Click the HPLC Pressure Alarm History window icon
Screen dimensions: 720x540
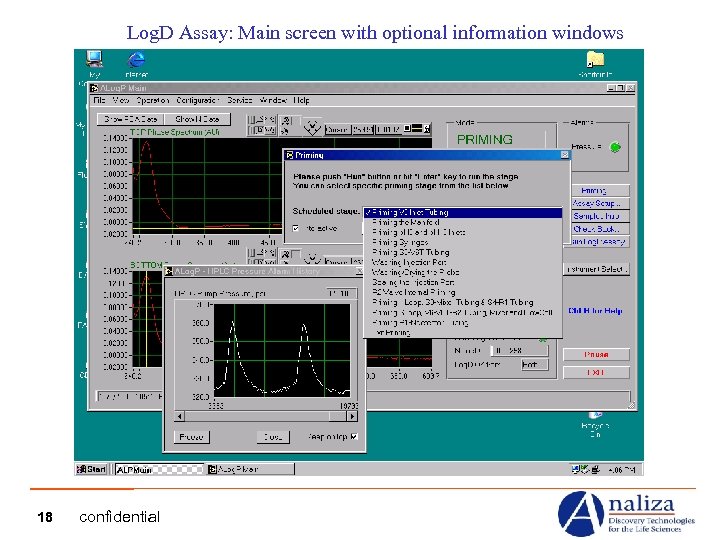(x=169, y=271)
